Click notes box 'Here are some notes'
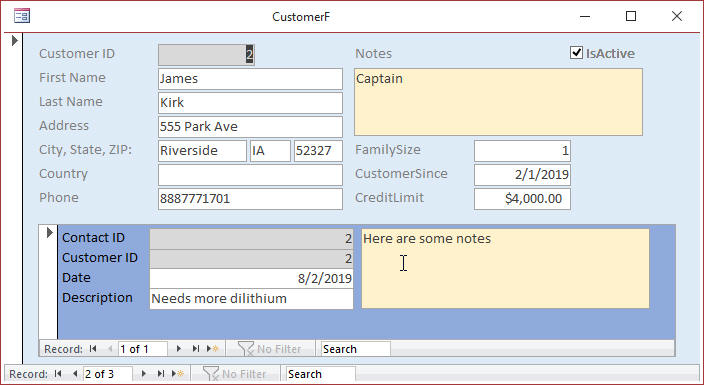 tap(506, 269)
